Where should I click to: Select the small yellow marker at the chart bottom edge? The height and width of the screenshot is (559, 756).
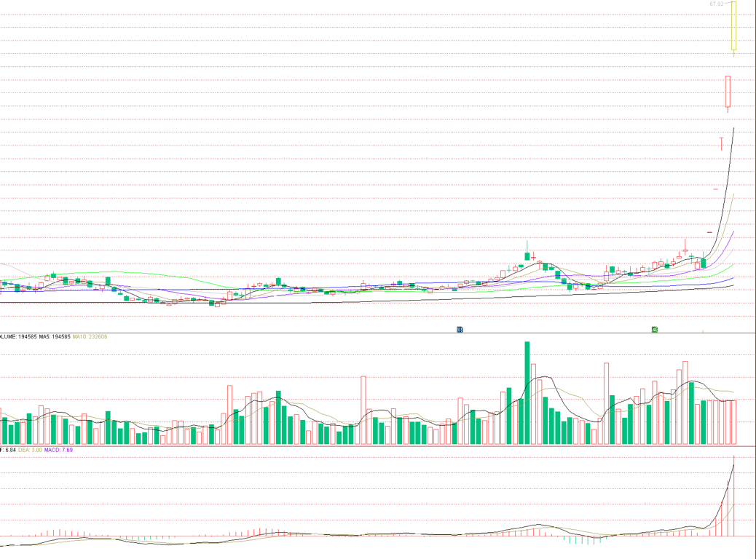[x=703, y=332]
